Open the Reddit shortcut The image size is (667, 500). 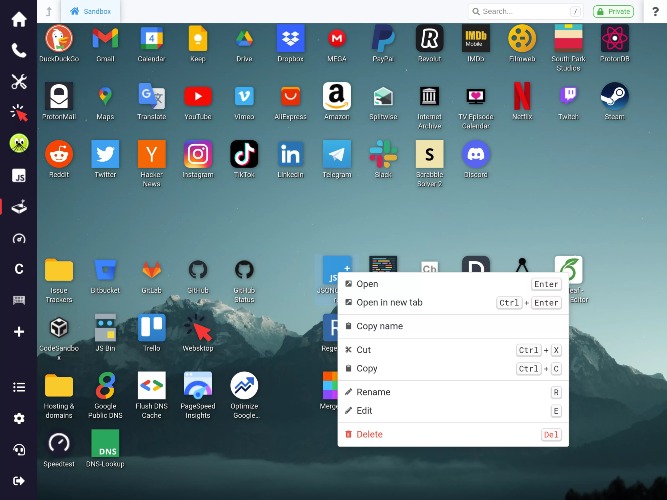(x=59, y=154)
